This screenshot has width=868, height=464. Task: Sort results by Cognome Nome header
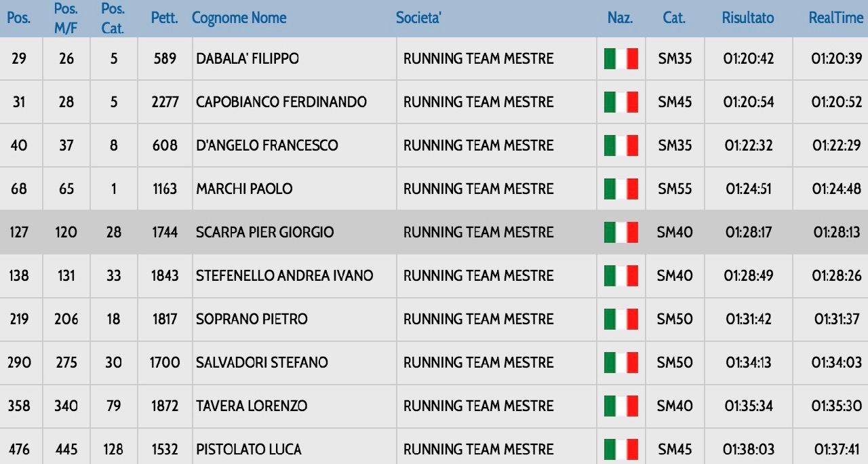pyautogui.click(x=239, y=18)
